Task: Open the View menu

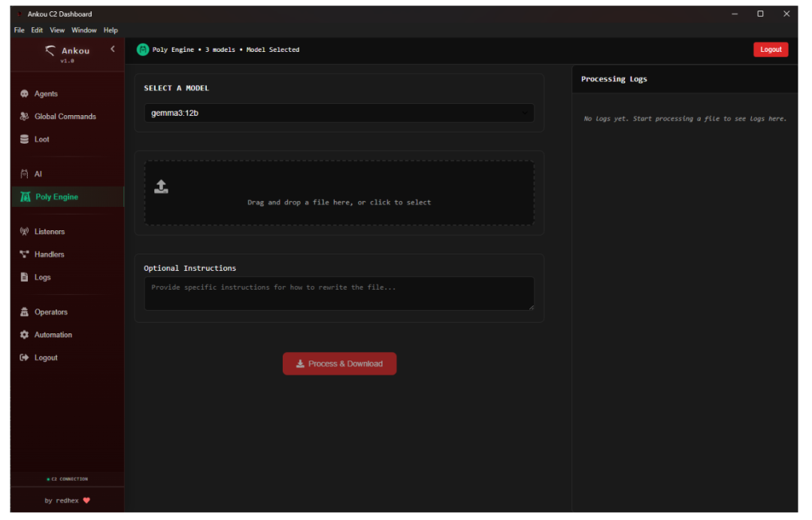Action: coord(57,30)
